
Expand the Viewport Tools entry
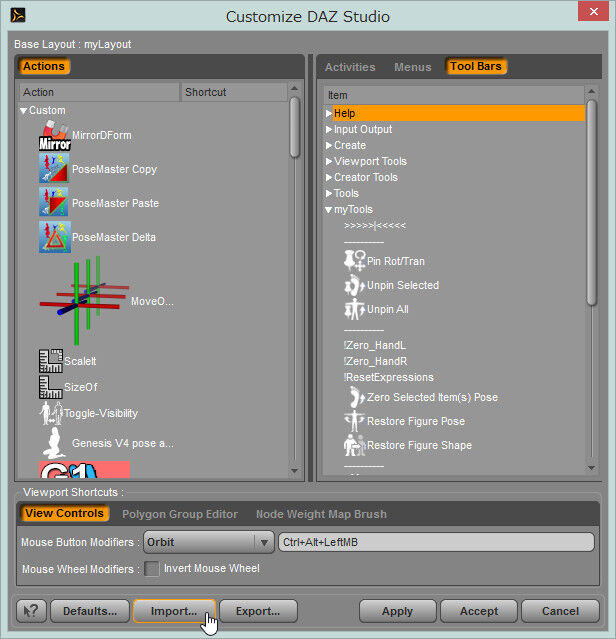[x=329, y=161]
